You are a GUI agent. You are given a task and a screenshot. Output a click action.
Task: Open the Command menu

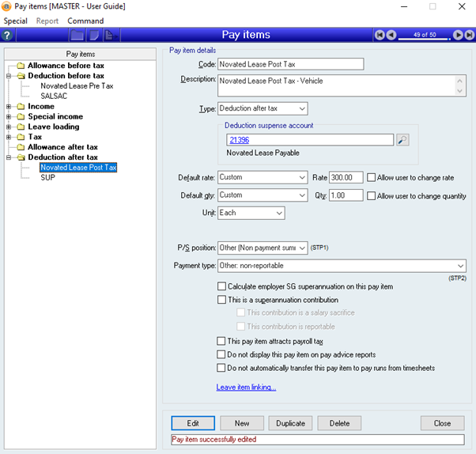(x=85, y=21)
